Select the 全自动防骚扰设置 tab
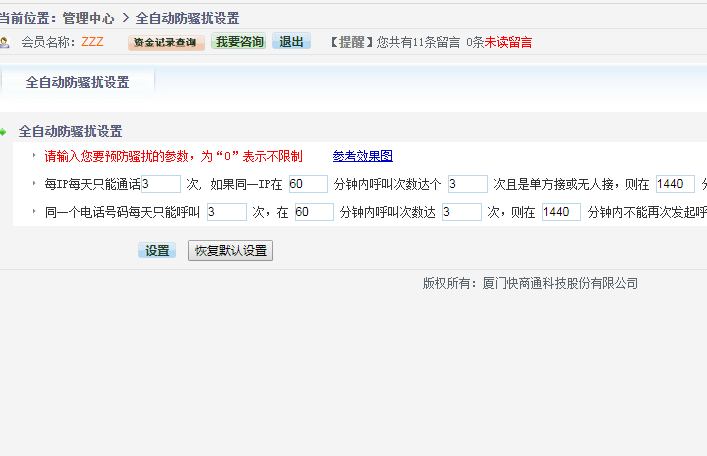 78,83
